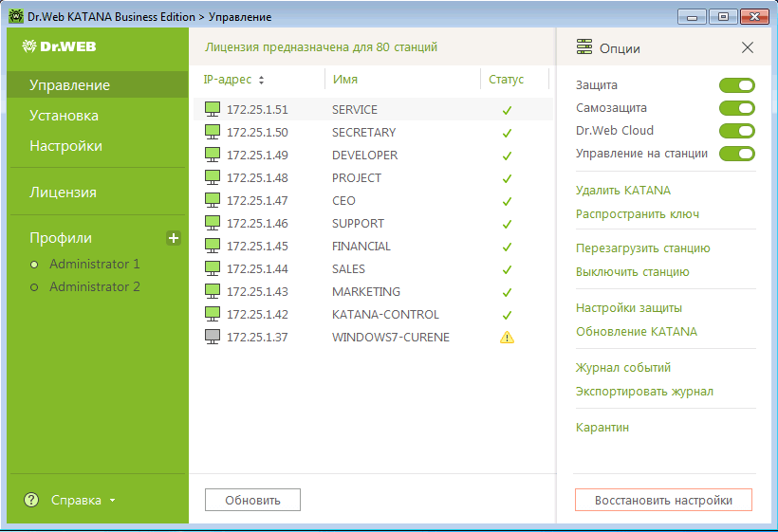Sort by IP-адрес column arrows
The image size is (778, 532).
coord(262,80)
